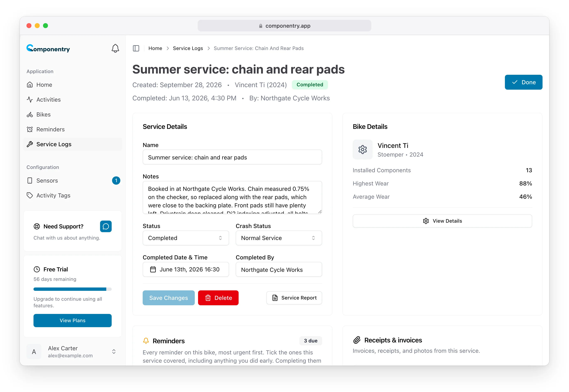Click the free trial progress bar
Image resolution: width=569 pixels, height=392 pixels.
(73, 289)
